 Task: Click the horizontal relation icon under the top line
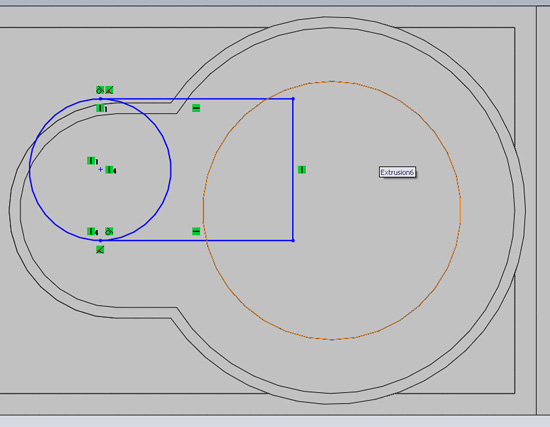pyautogui.click(x=196, y=108)
